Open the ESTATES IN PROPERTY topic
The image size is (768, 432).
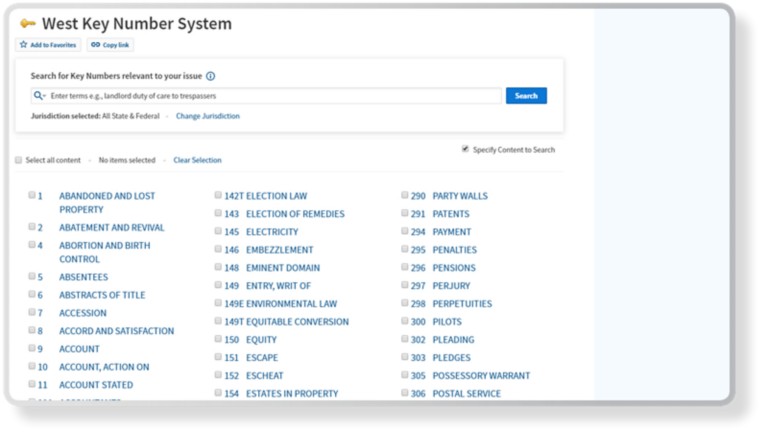tap(292, 394)
